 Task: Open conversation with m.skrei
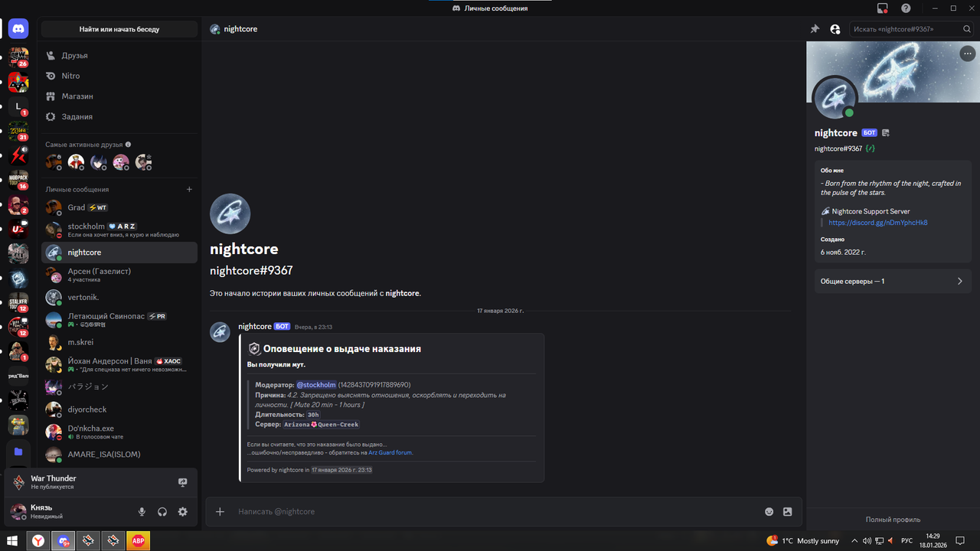[x=119, y=342]
